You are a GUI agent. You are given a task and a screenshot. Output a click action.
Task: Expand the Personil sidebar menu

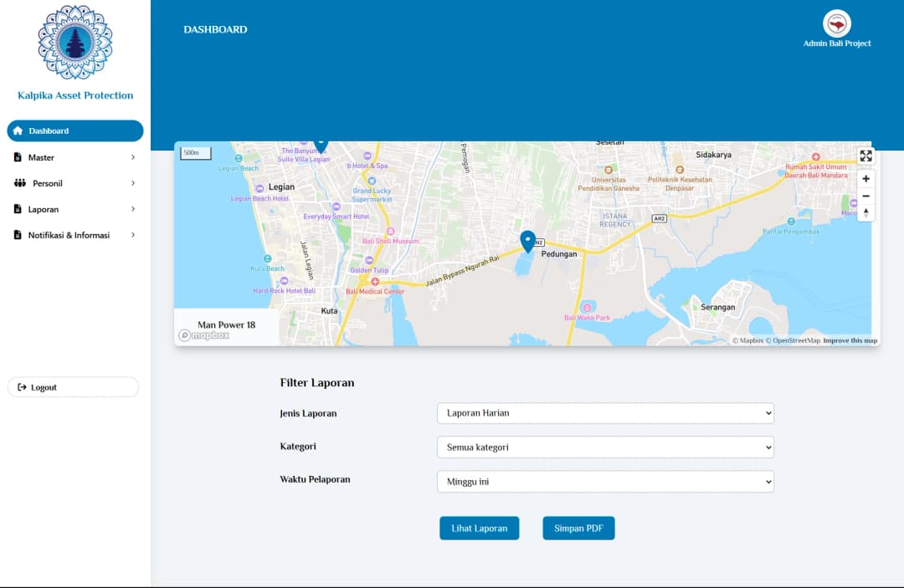(74, 183)
